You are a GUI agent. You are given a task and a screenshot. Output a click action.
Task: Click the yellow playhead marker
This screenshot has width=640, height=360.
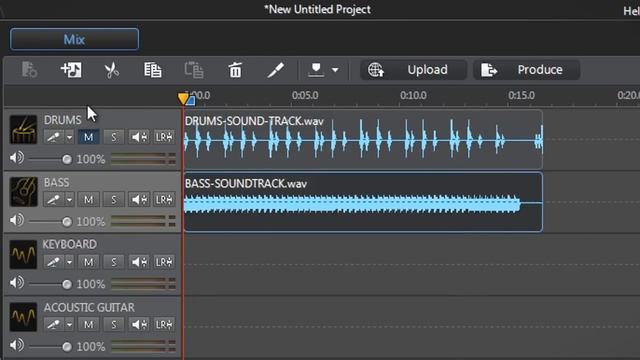click(183, 98)
